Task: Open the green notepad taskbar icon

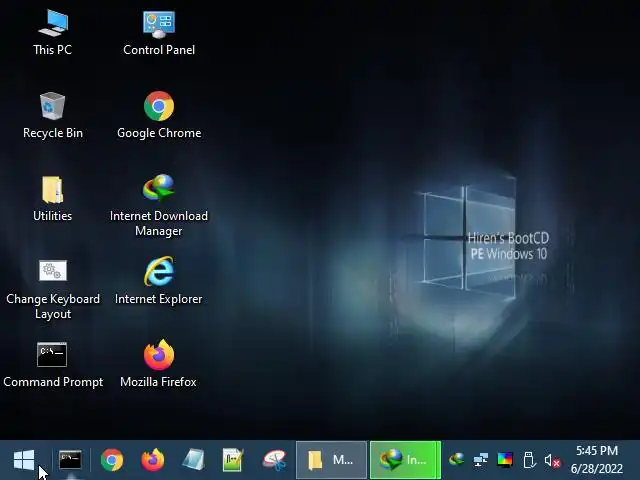Action: 233,460
